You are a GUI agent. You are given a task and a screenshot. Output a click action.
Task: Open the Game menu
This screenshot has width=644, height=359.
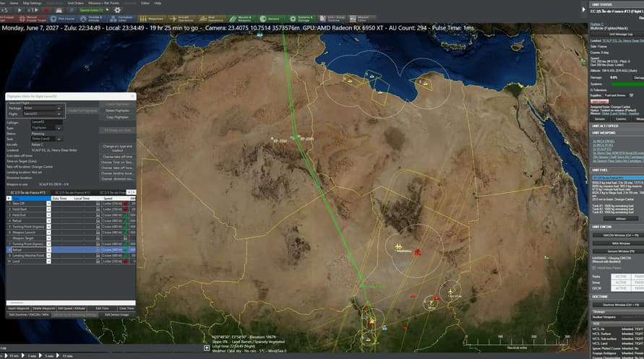click(14, 3)
